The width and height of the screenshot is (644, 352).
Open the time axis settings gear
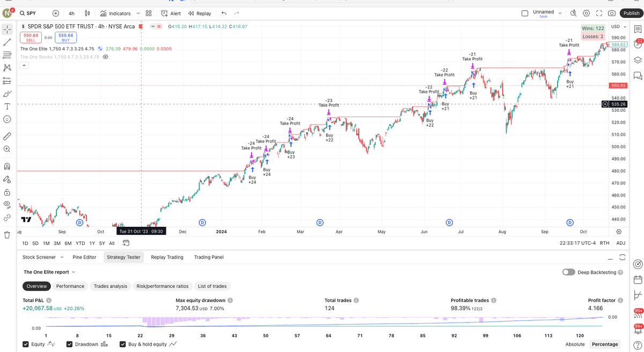[619, 232]
